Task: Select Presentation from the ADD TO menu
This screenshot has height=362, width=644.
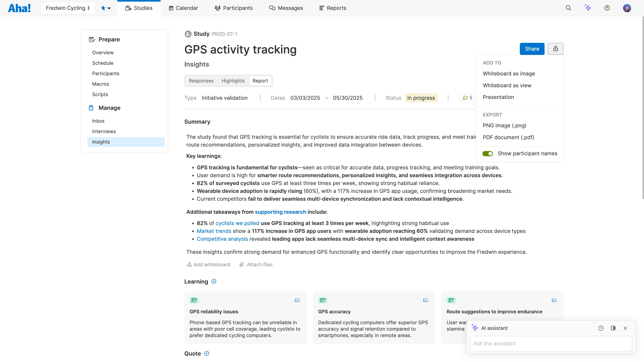Action: click(498, 97)
